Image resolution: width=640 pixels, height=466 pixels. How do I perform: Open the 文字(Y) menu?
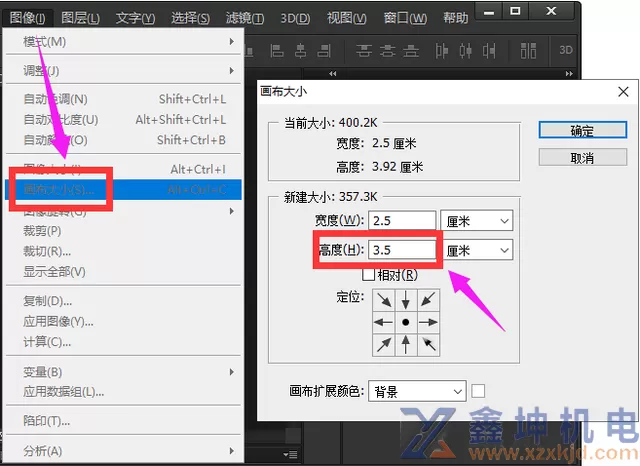click(135, 18)
